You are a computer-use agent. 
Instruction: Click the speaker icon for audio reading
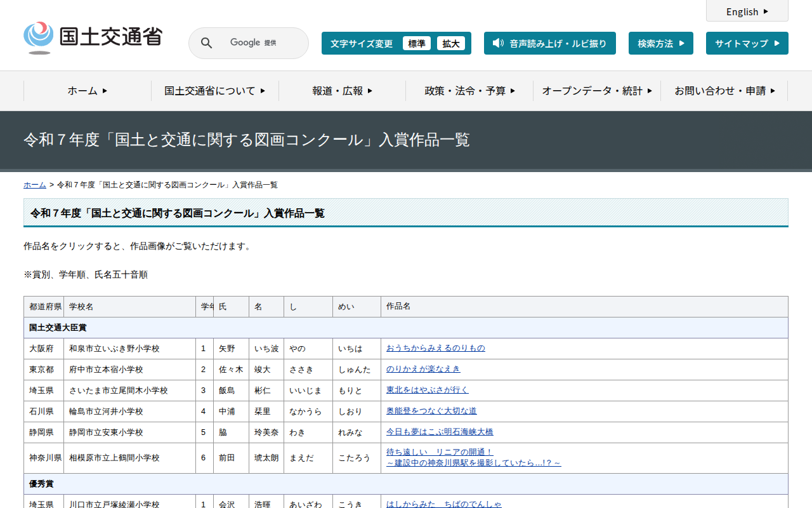point(498,43)
